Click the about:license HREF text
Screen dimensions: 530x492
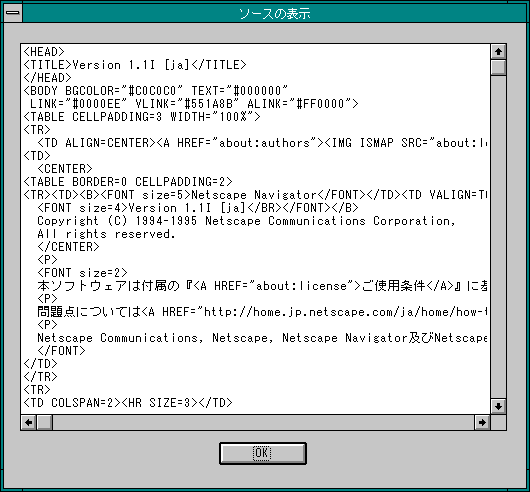[301, 286]
